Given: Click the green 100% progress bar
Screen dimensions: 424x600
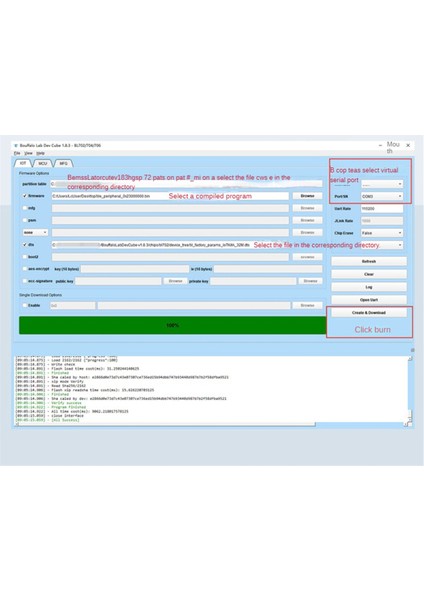Looking at the screenshot, I should click(x=173, y=325).
